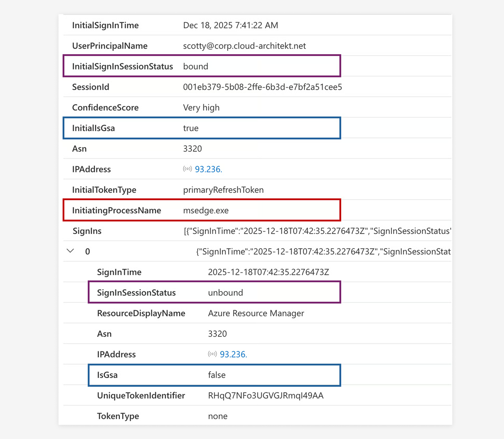This screenshot has height=439, width=504.
Task: Click the SignInSessionStatus unbound row
Action: 214,292
